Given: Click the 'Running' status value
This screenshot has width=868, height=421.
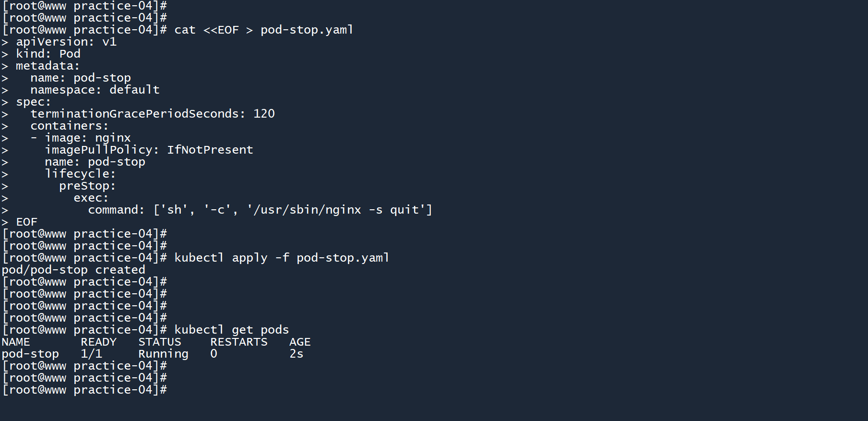Looking at the screenshot, I should 163,354.
